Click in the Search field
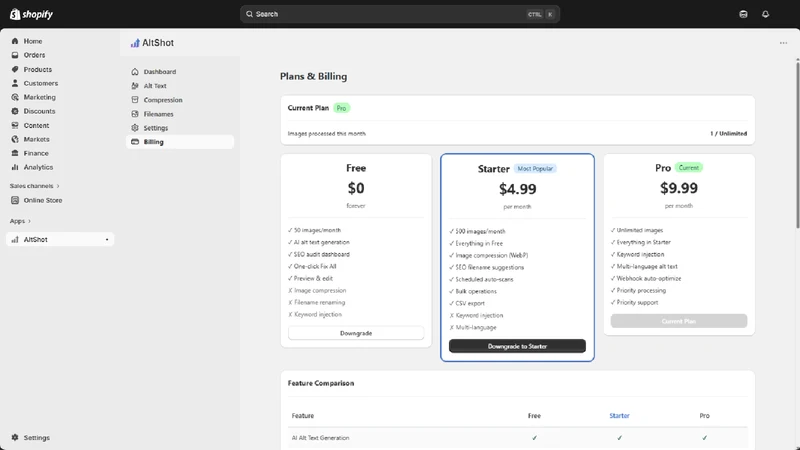800x450 pixels. [399, 14]
